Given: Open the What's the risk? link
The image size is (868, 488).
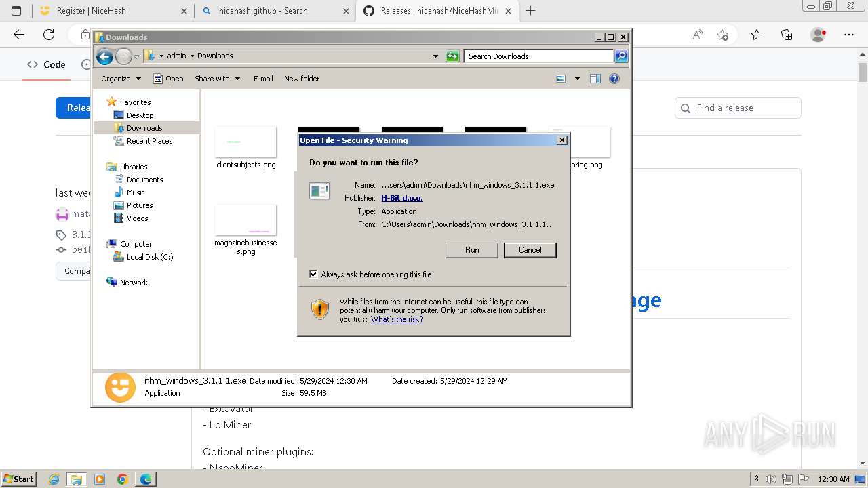Looking at the screenshot, I should pyautogui.click(x=397, y=319).
